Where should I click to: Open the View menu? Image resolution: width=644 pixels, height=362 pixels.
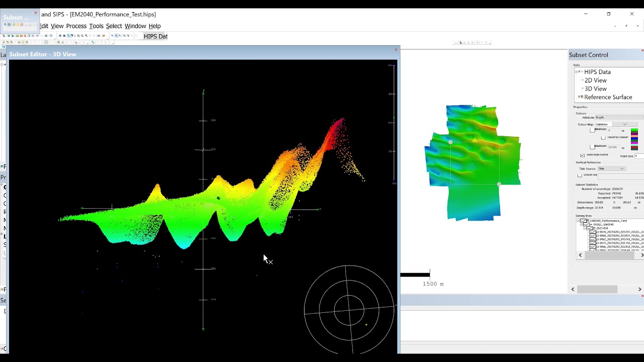pyautogui.click(x=57, y=26)
